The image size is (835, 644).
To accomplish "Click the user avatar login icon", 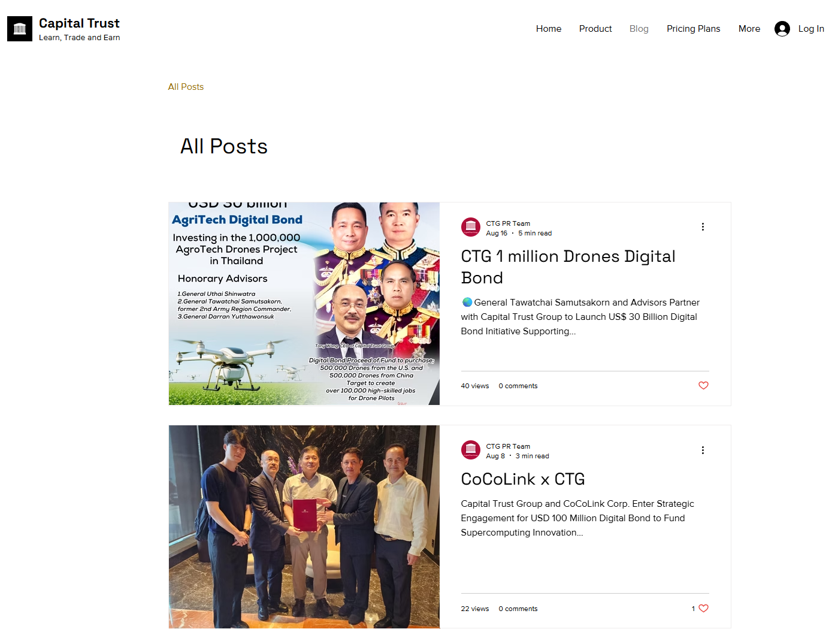I will coord(782,29).
